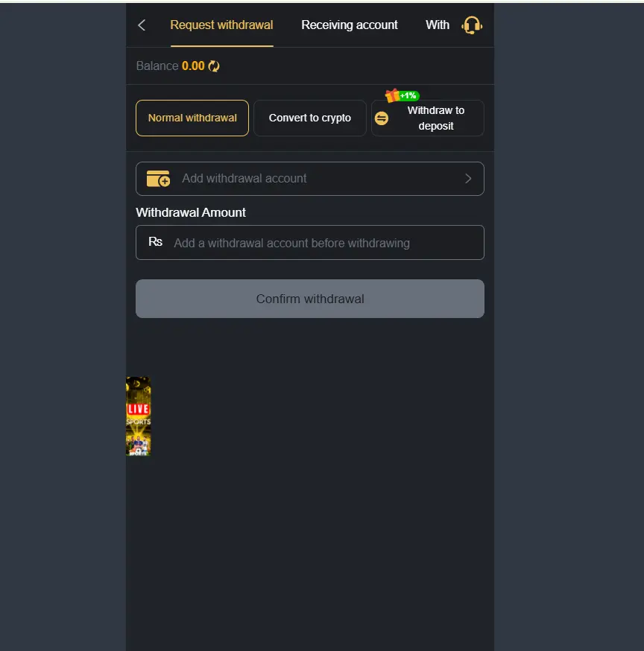Screen dimensions: 644x651
Task: Go back using the left arrow
Action: pyautogui.click(x=142, y=25)
